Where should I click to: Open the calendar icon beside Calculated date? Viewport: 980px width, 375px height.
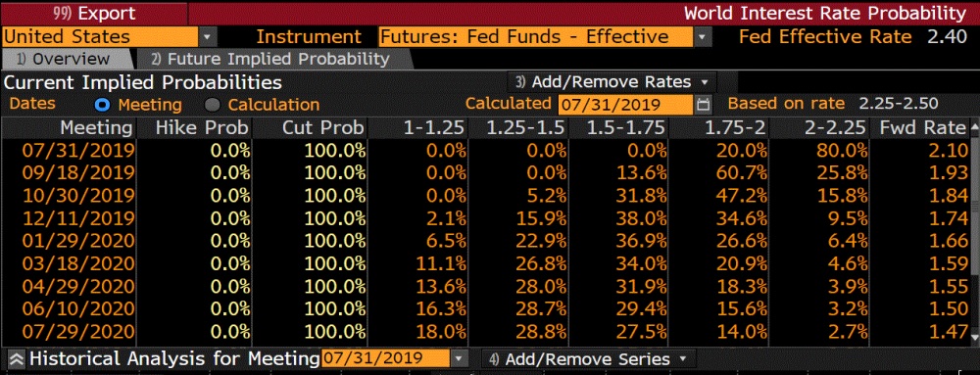click(x=703, y=104)
